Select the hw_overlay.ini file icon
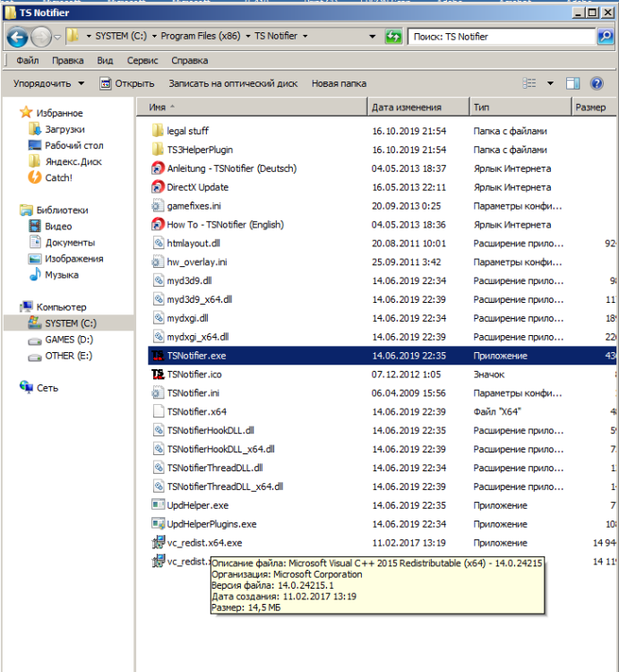Screen dimensions: 619x672 point(158,262)
